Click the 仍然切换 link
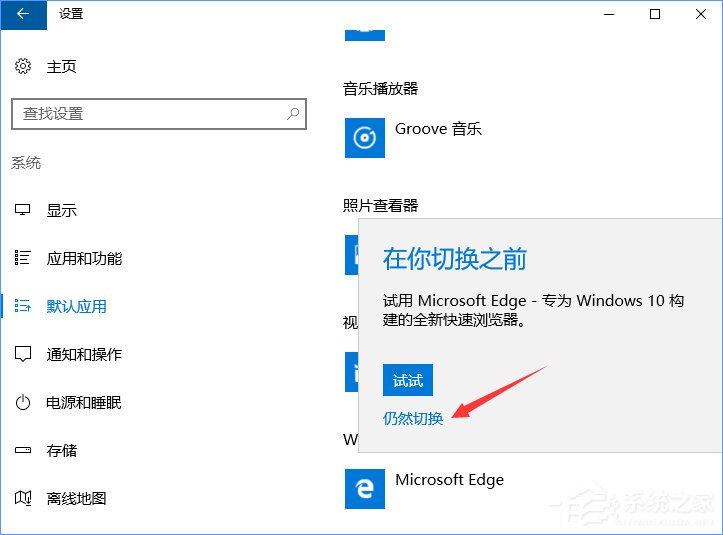Viewport: 723px width, 535px height. (x=413, y=418)
